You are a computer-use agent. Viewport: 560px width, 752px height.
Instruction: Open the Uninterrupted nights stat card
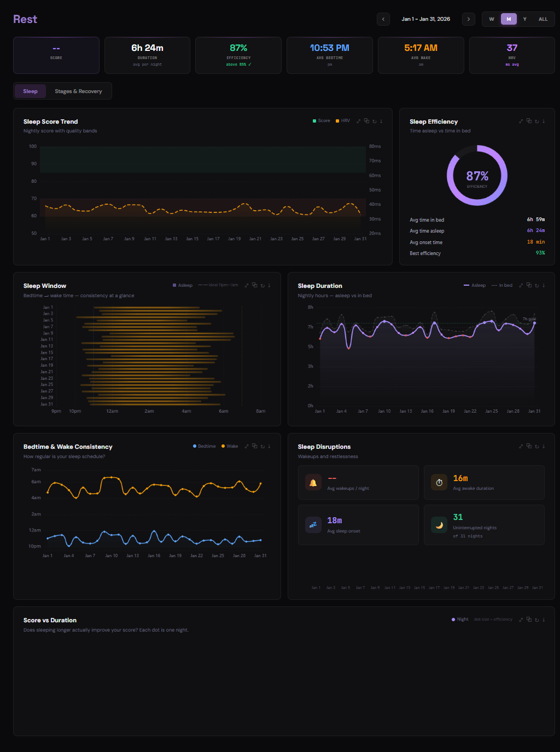[x=484, y=525]
